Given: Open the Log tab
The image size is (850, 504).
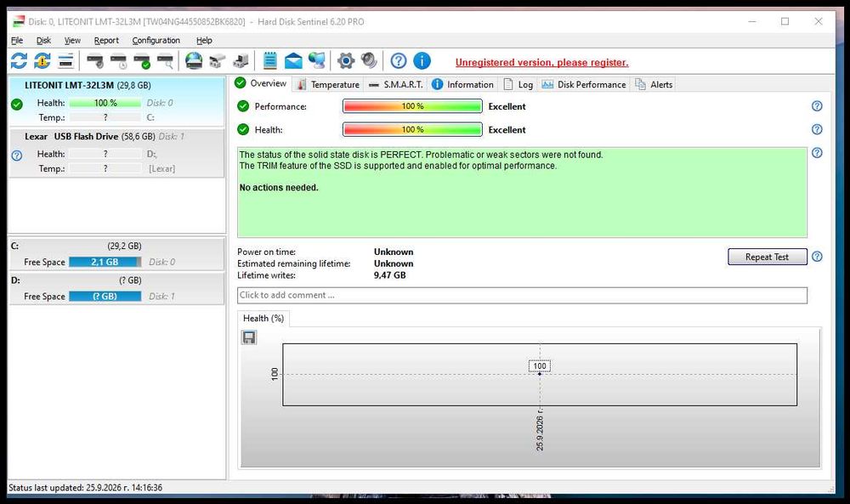Looking at the screenshot, I should tap(518, 84).
